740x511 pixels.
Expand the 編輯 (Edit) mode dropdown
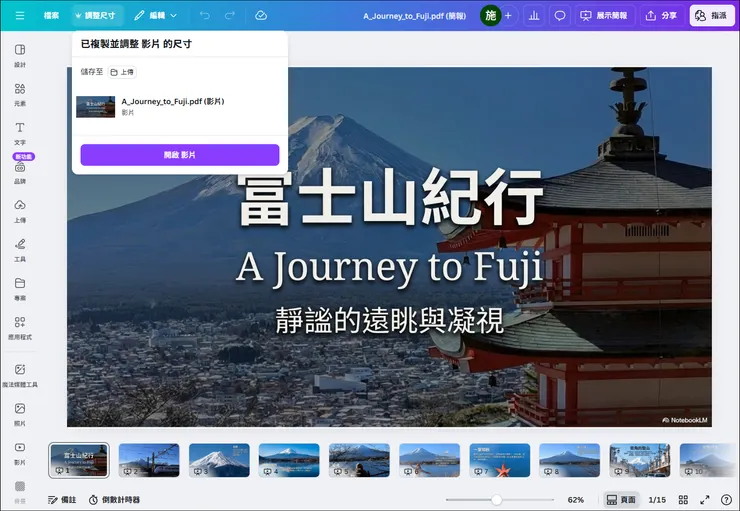155,16
